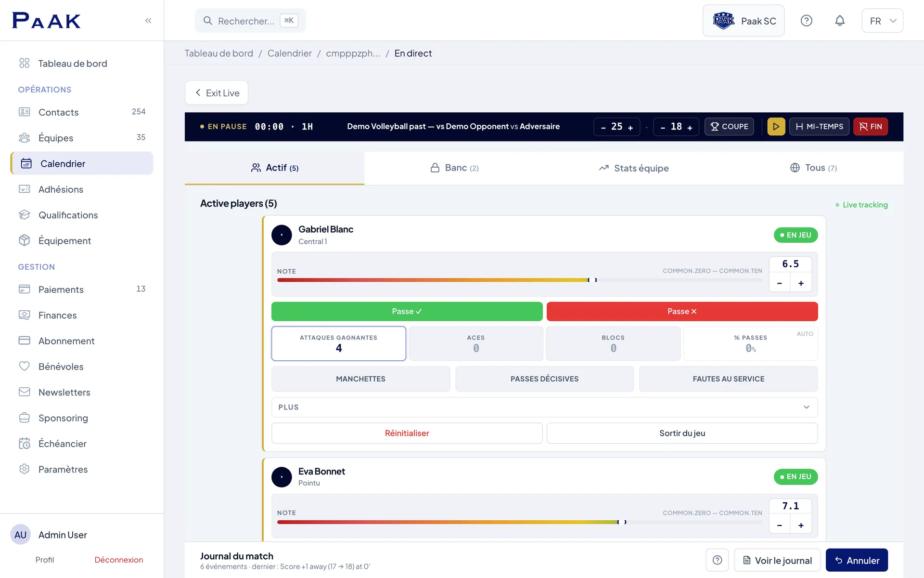The width and height of the screenshot is (924, 578).
Task: Click the Sortir du jeu button
Action: (x=682, y=433)
